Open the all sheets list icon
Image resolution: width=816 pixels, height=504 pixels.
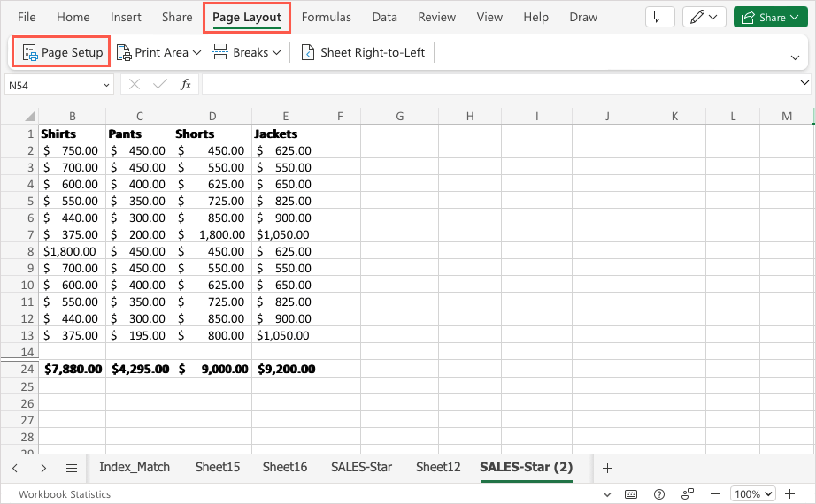click(72, 468)
